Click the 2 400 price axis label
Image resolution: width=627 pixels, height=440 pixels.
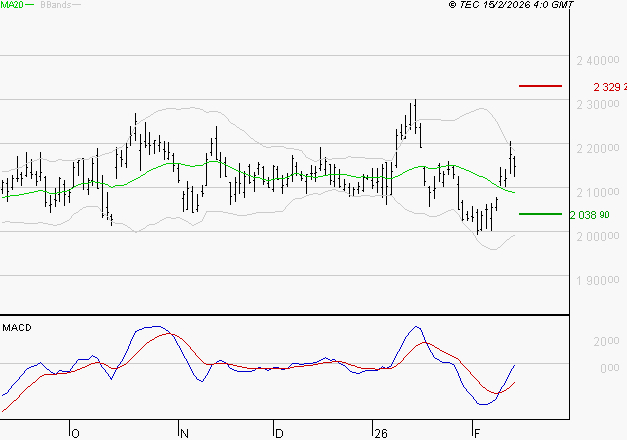(x=598, y=60)
